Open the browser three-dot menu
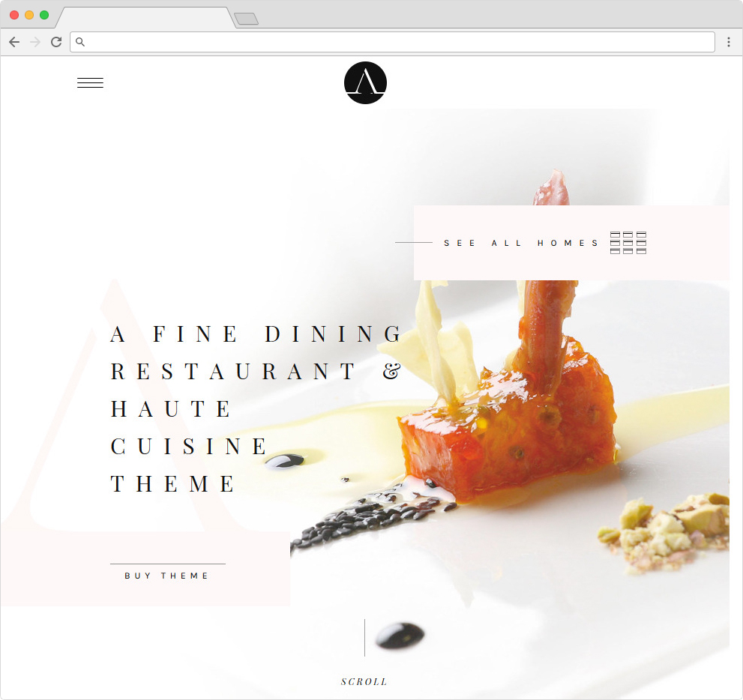743x700 pixels. [728, 42]
